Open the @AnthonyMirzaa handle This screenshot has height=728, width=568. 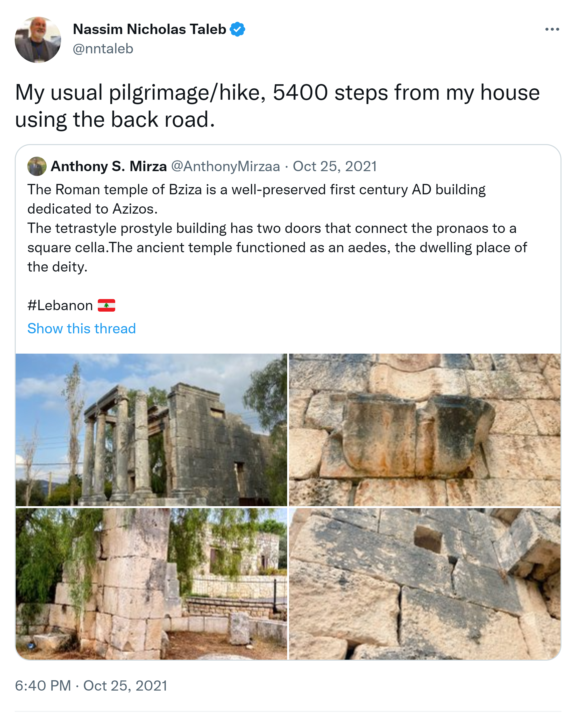(226, 166)
